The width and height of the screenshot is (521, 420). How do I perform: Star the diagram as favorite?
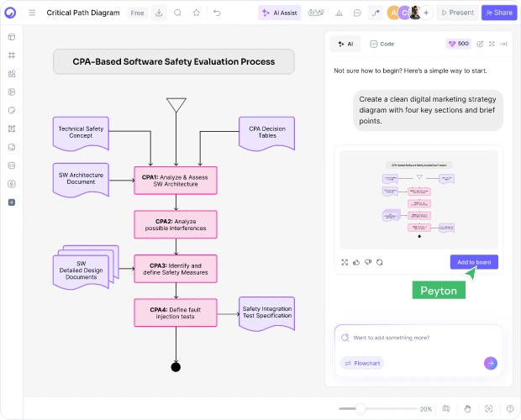tap(197, 13)
